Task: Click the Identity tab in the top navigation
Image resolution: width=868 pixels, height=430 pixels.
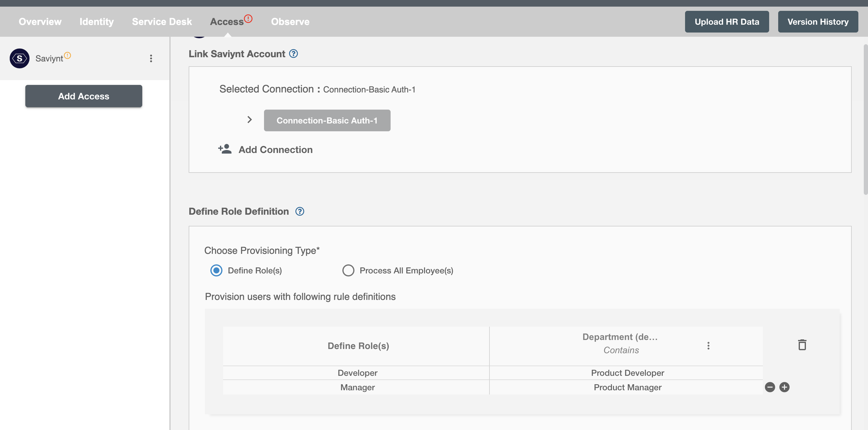Action: 96,21
